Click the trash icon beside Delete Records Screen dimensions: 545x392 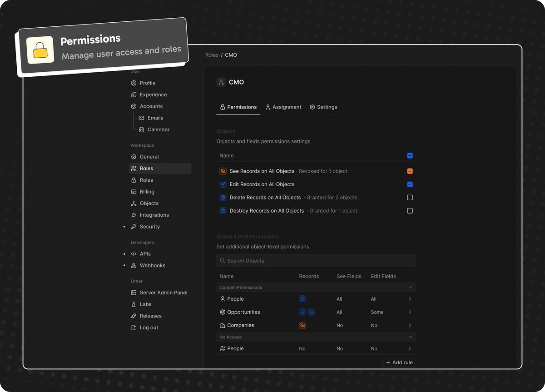click(223, 198)
